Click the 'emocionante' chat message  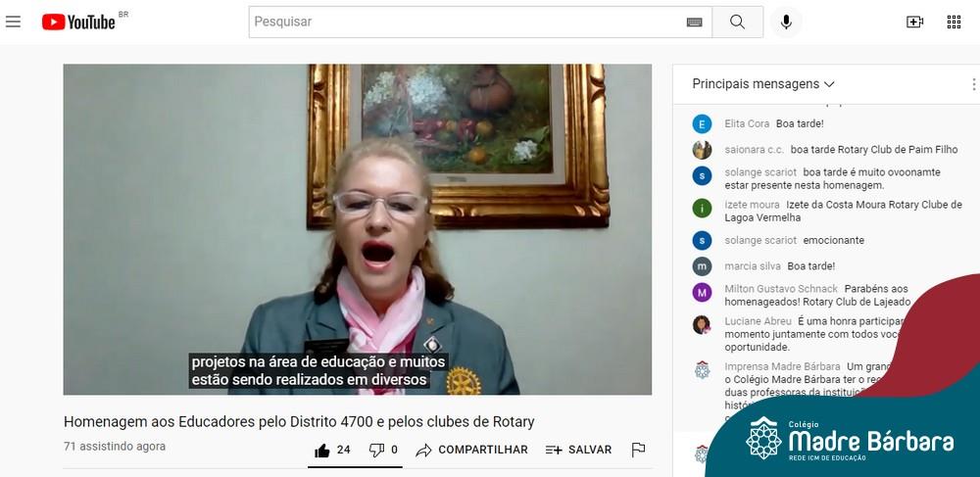(x=834, y=240)
